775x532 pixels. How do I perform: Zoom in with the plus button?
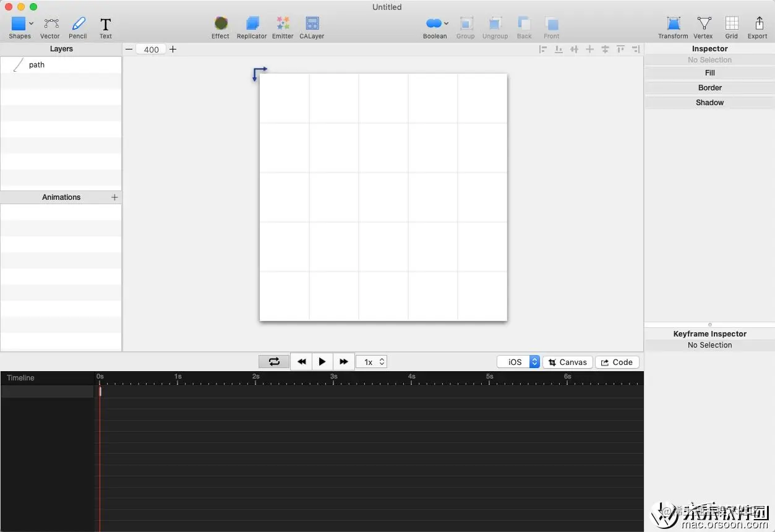[x=173, y=49]
